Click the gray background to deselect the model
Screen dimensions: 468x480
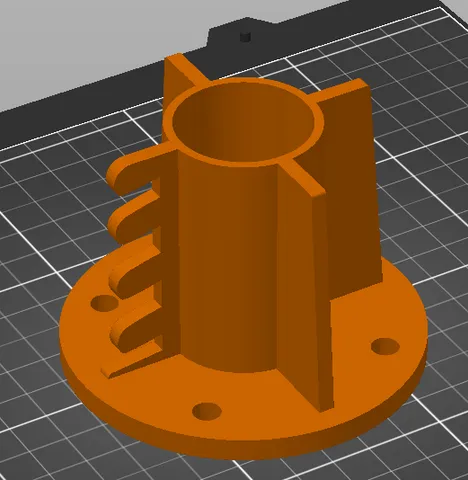[x=83, y=43]
